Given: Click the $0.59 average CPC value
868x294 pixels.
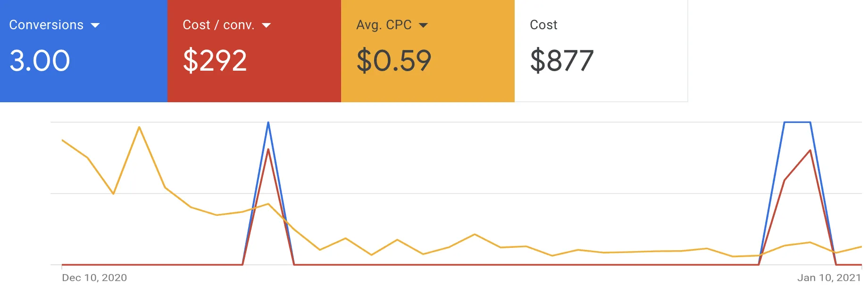Looking at the screenshot, I should 394,61.
